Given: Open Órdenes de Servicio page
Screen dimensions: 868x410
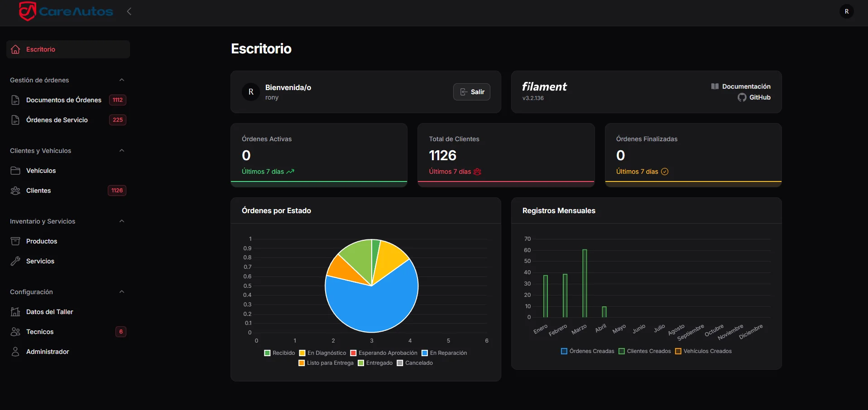Looking at the screenshot, I should click(68, 120).
